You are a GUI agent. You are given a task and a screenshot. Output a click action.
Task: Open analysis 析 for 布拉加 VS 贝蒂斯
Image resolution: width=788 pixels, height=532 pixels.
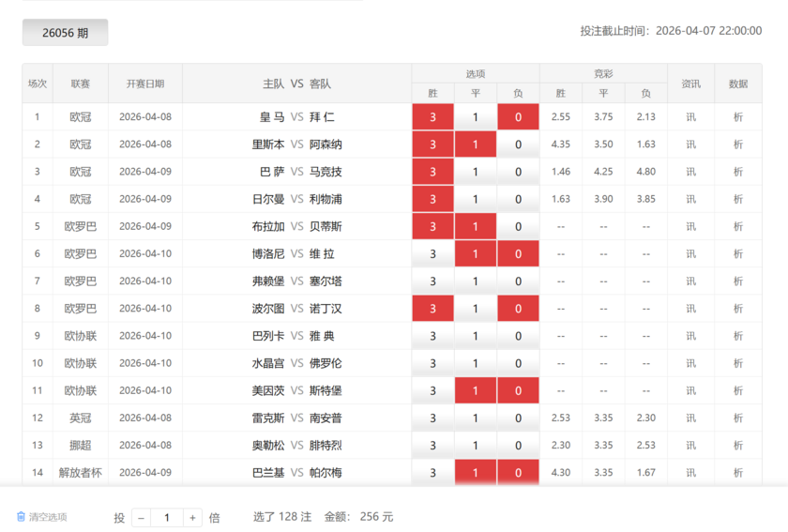[738, 226]
